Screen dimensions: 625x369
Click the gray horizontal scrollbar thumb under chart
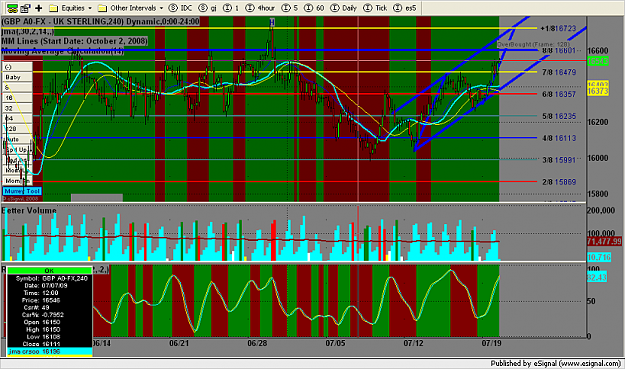pyautogui.click(x=97, y=198)
